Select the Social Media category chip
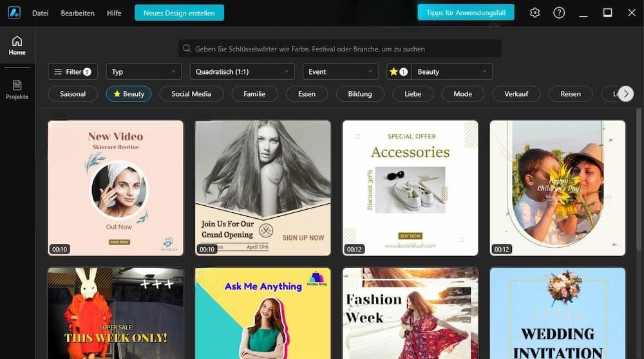The image size is (644, 359). pos(191,94)
